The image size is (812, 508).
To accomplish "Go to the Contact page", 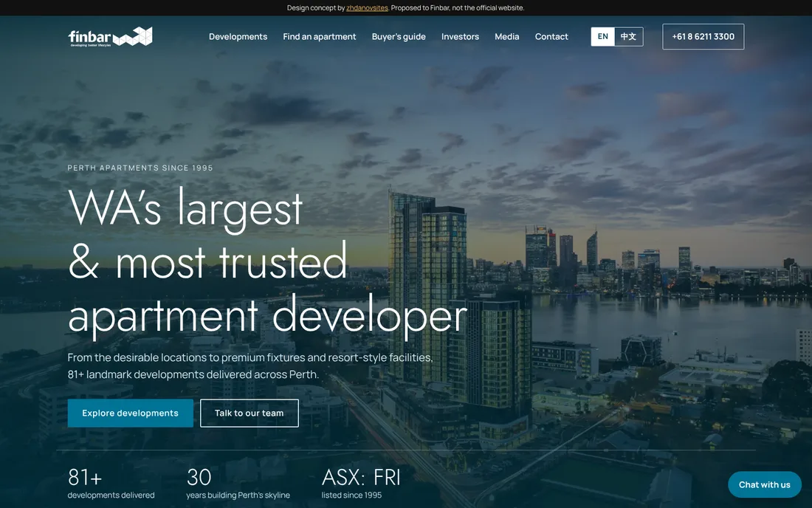I will tap(551, 37).
